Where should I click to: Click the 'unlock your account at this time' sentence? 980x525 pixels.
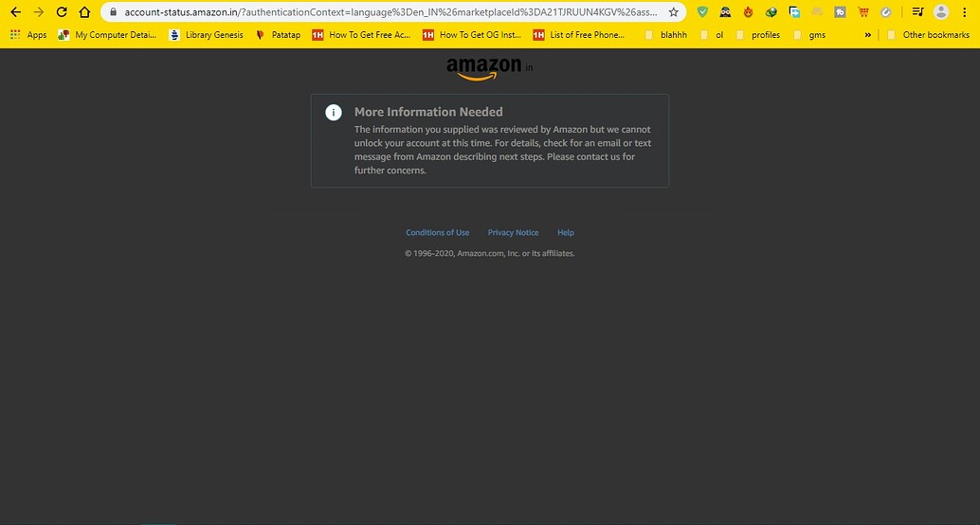tap(423, 143)
